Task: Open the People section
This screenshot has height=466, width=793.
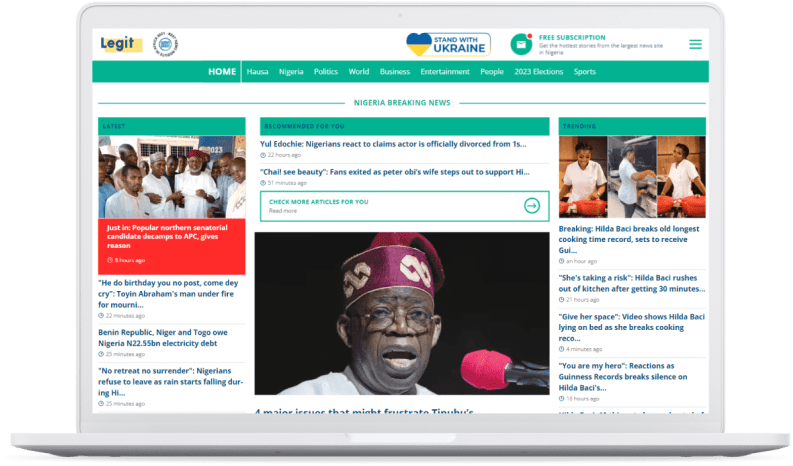Action: coord(492,72)
